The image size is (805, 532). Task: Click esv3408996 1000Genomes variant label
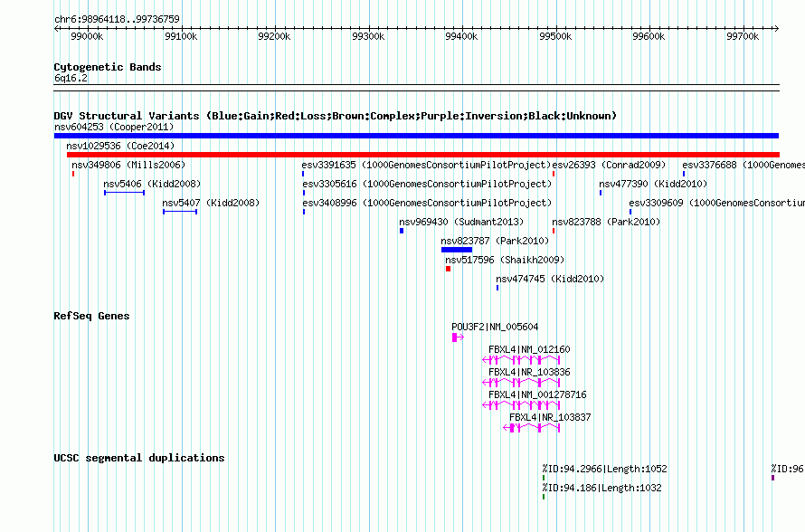click(427, 203)
